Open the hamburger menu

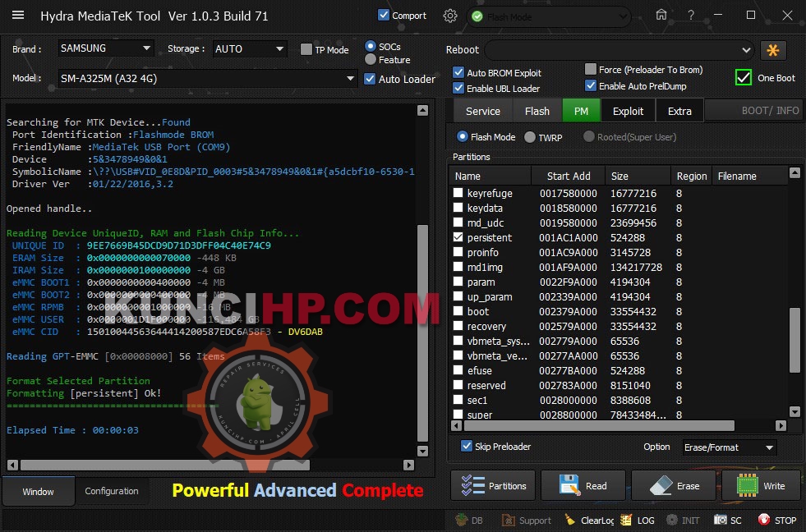click(18, 15)
